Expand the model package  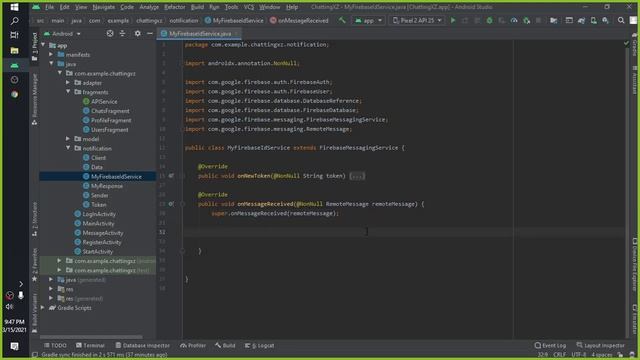click(68, 139)
